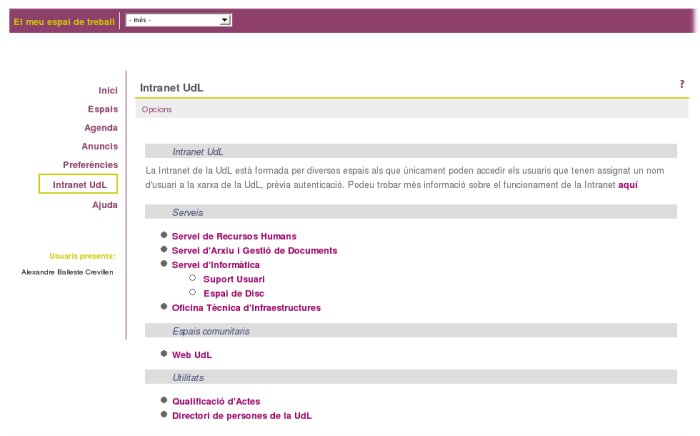Open Ajuda in the sidebar
Viewport: 700px width, 436px height.
(x=104, y=205)
